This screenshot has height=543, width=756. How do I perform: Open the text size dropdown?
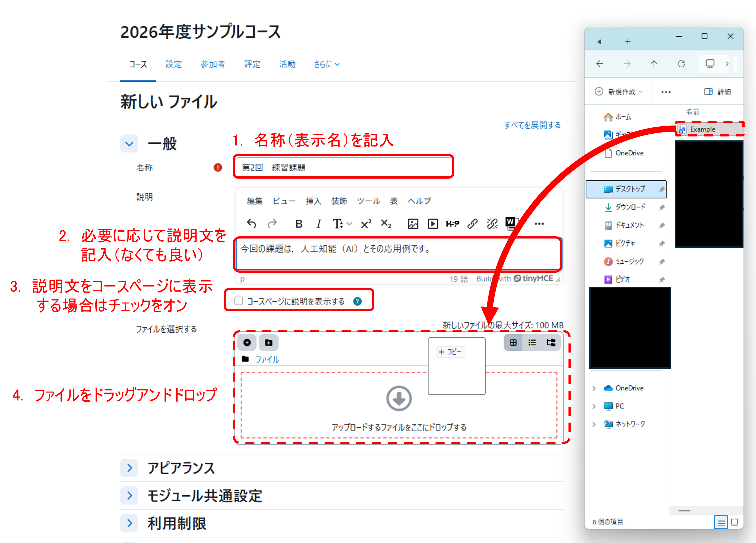point(342,224)
